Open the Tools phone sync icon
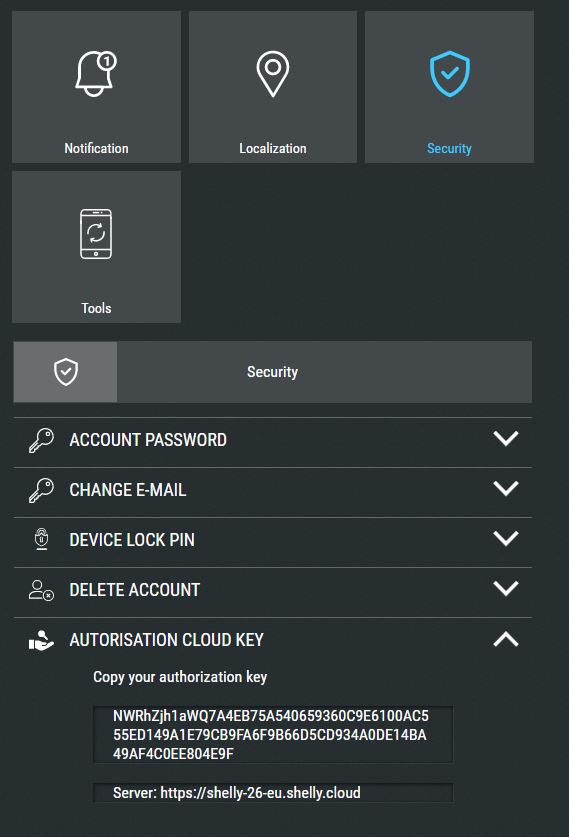 (96, 234)
